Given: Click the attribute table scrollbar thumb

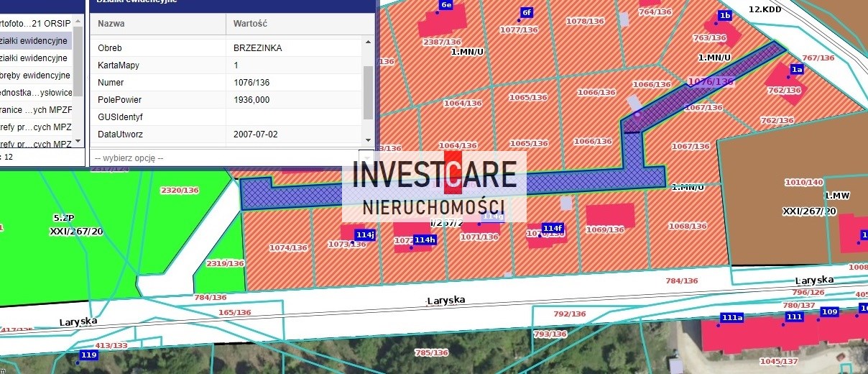Looking at the screenshot, I should [369, 92].
